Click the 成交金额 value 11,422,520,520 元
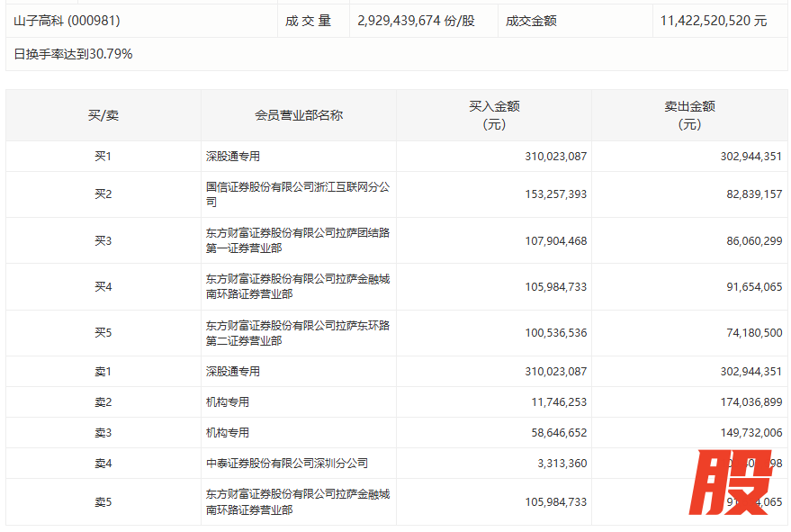This screenshot has width=791, height=532. click(713, 21)
